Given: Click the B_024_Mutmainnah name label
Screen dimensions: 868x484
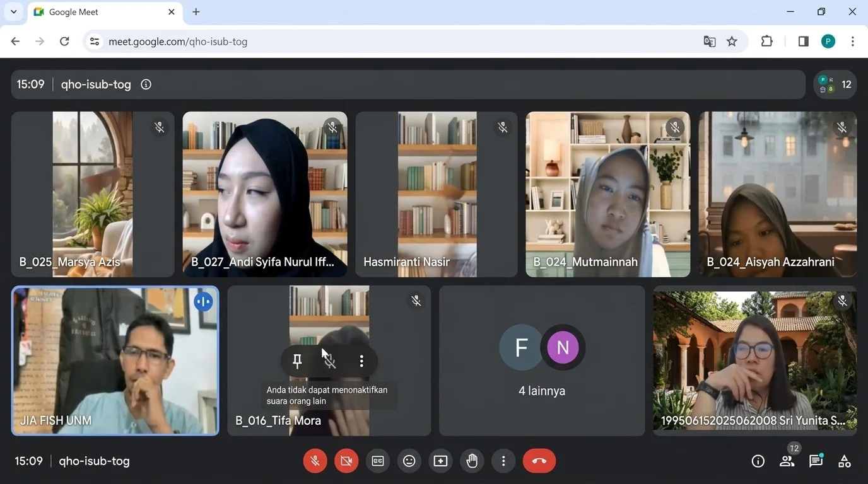Looking at the screenshot, I should pyautogui.click(x=585, y=262).
